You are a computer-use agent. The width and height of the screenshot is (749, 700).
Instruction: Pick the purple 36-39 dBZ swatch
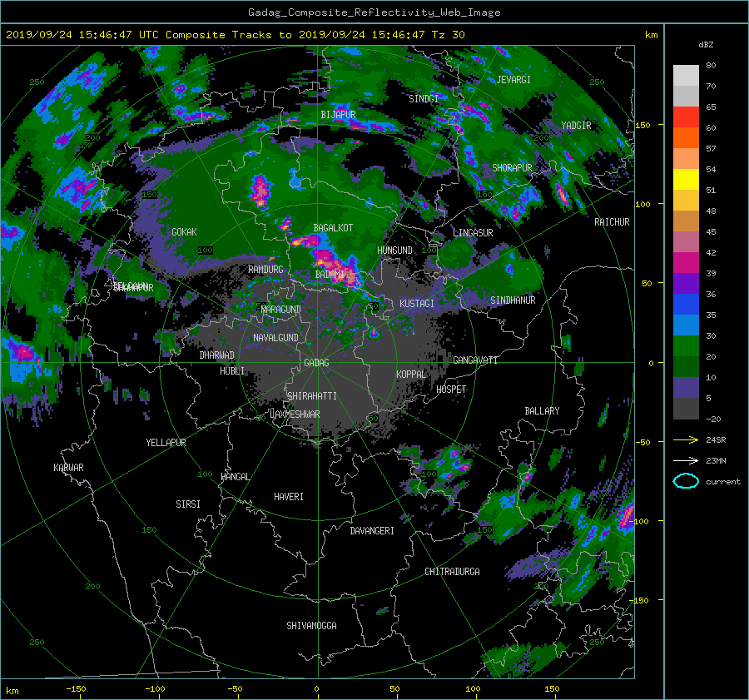[x=686, y=284]
